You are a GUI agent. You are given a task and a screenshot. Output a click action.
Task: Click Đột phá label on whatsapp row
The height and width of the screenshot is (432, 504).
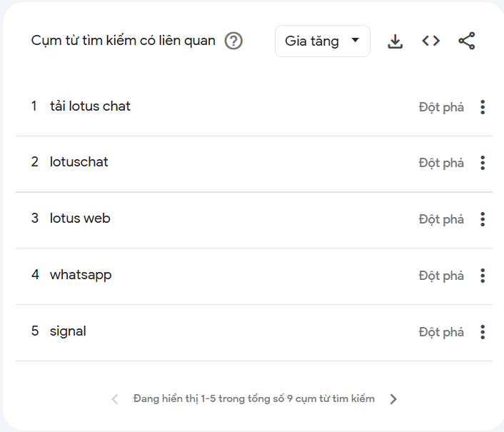441,276
